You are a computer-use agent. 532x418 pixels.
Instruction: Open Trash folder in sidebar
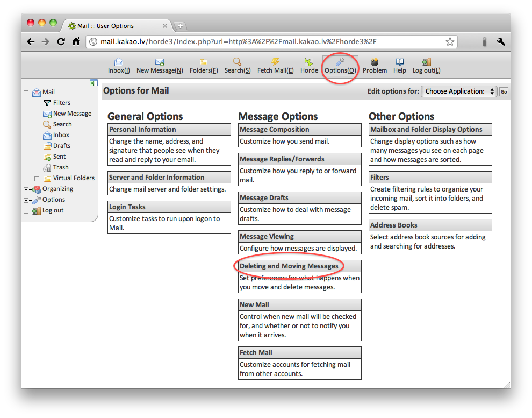point(61,167)
